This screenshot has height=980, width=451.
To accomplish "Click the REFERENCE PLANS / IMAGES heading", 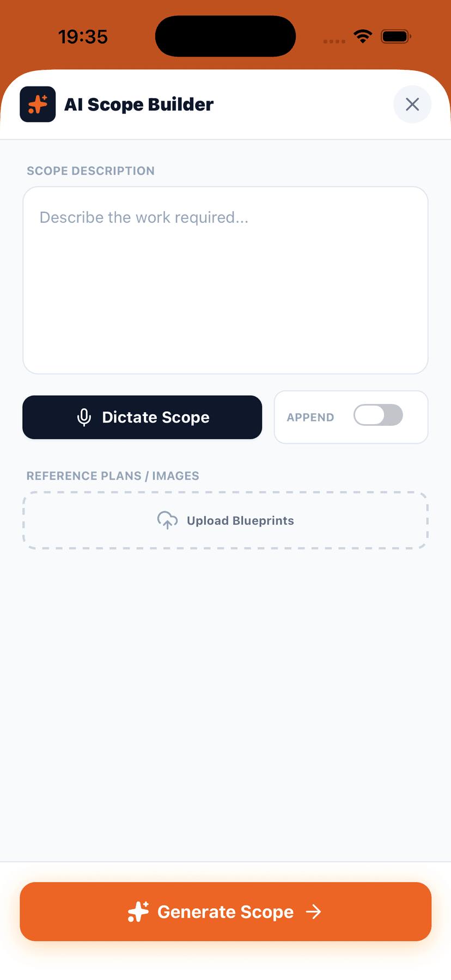I will pyautogui.click(x=113, y=475).
